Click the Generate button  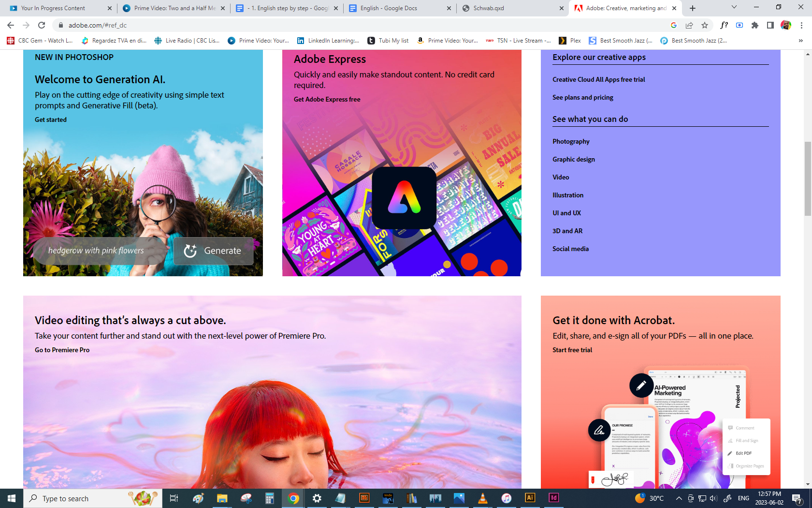(x=213, y=251)
